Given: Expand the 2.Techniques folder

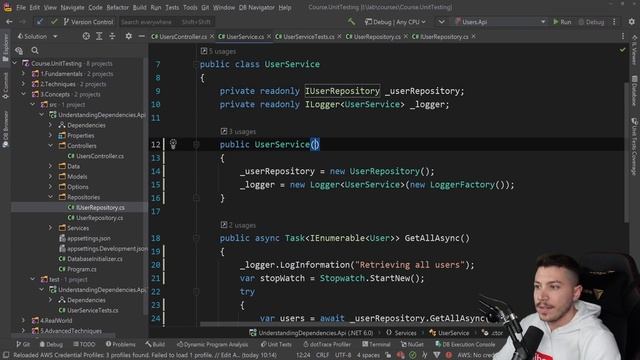Looking at the screenshot, I should [23, 84].
